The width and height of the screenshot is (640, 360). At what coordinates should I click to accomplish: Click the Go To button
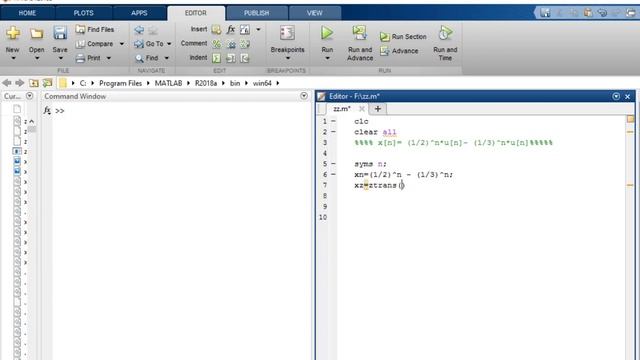[x=149, y=44]
